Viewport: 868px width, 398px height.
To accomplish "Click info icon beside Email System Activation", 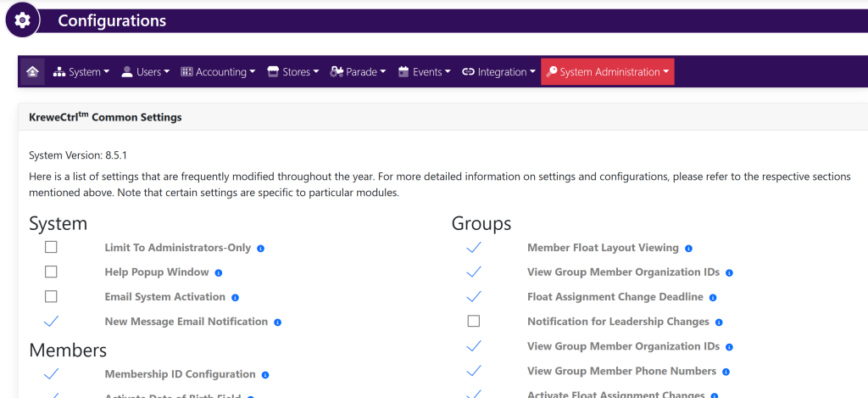I will (235, 298).
